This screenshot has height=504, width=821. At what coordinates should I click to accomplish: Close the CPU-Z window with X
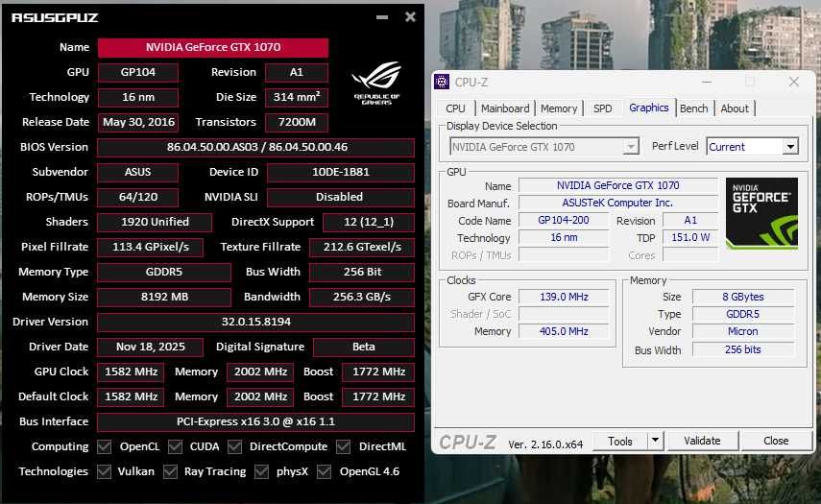794,82
